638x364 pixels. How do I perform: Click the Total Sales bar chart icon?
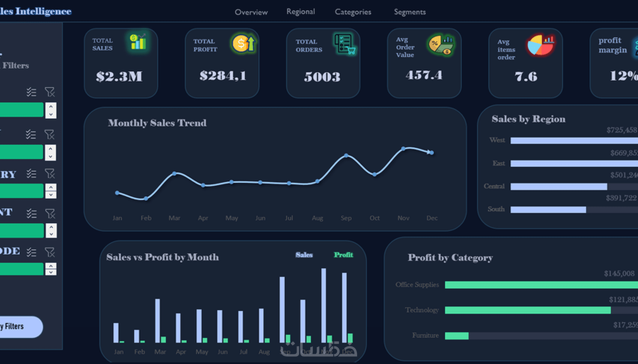(x=138, y=42)
